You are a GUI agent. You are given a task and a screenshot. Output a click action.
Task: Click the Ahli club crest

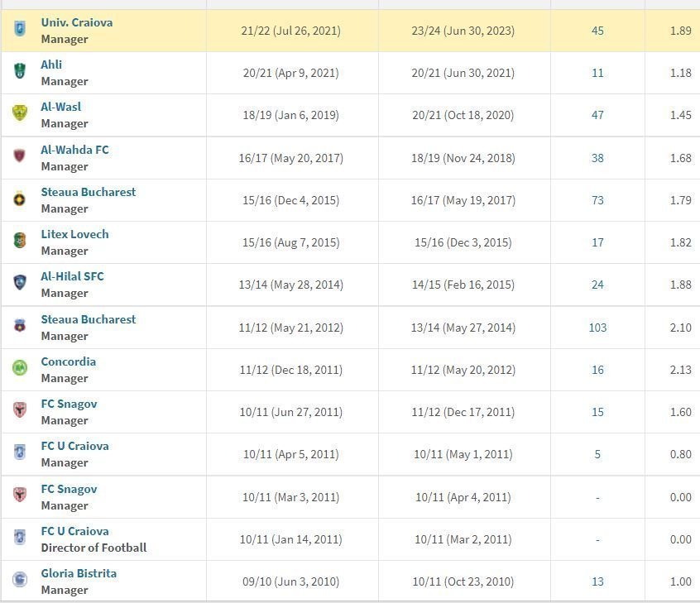[20, 70]
